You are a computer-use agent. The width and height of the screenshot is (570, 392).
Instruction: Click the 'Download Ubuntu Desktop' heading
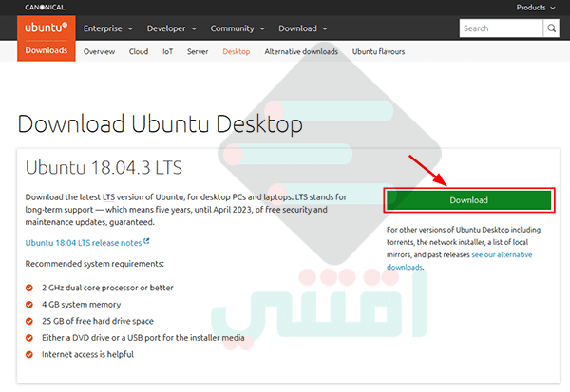[x=160, y=124]
